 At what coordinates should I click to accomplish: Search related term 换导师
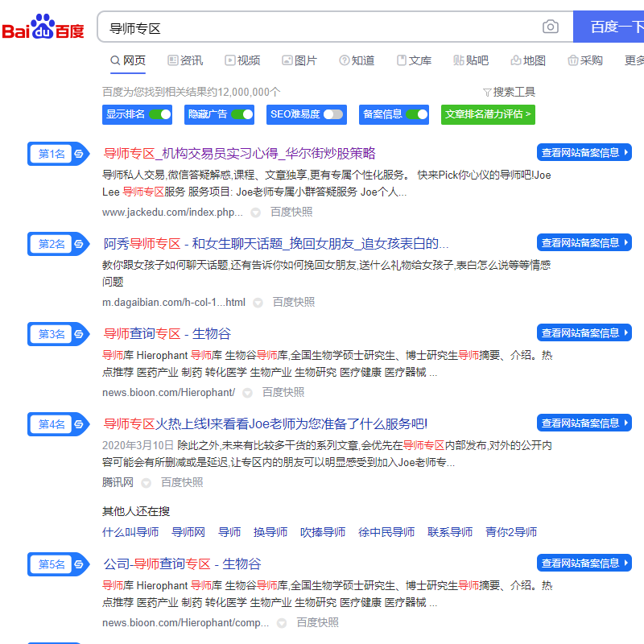(270, 532)
